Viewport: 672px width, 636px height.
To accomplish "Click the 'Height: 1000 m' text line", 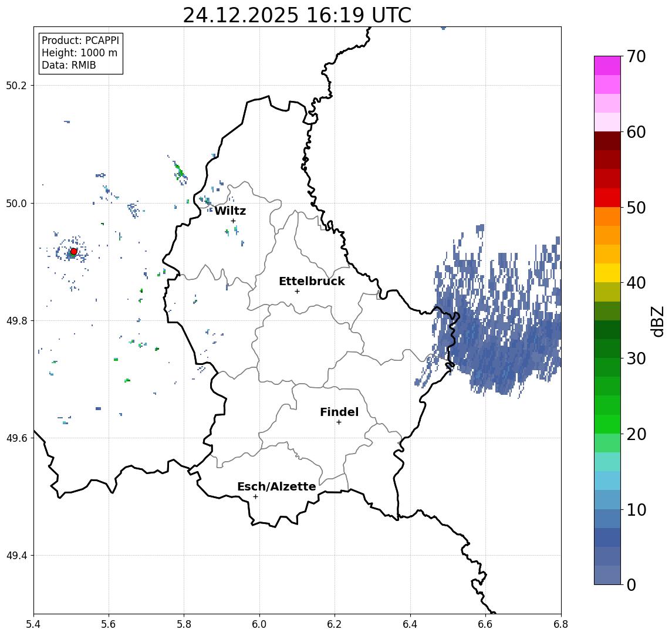I will click(79, 53).
